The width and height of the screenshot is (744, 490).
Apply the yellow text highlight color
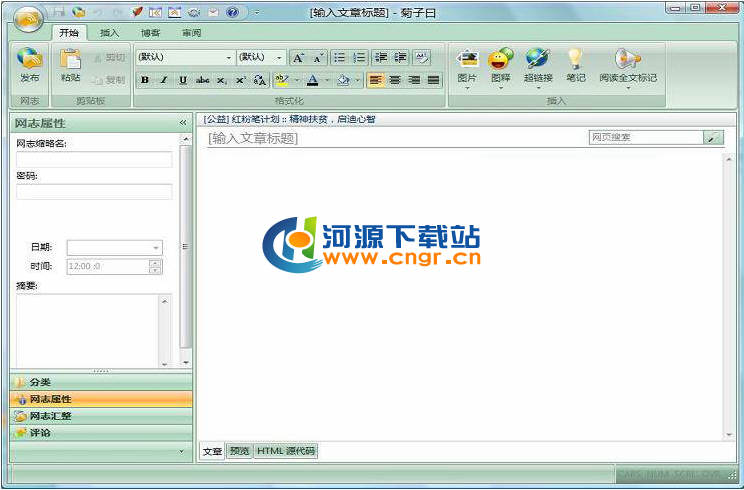pos(282,80)
